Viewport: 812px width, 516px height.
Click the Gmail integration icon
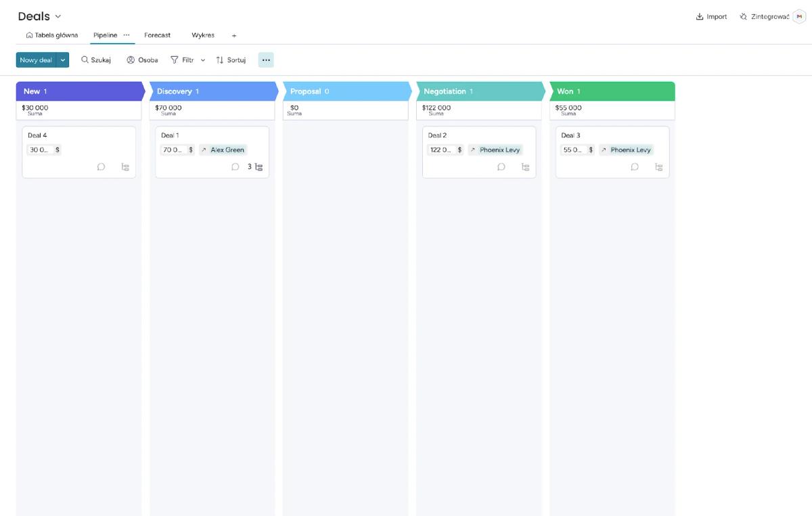coord(798,17)
